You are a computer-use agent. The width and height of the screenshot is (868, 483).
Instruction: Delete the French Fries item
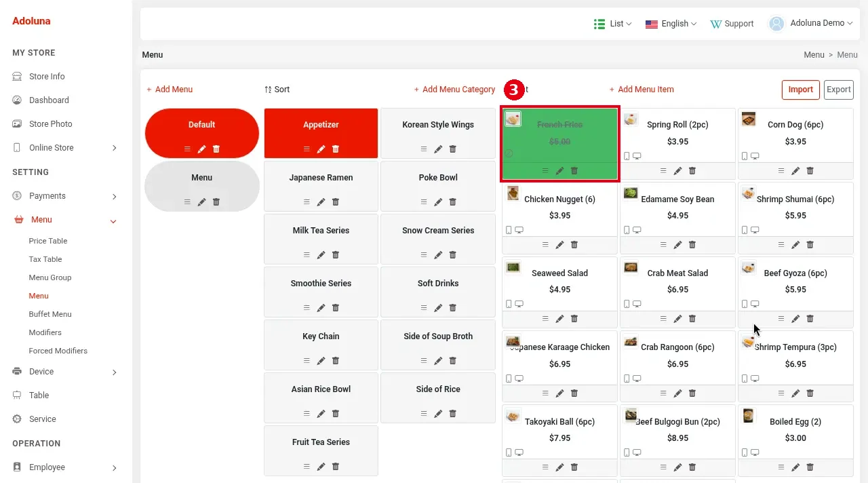(x=574, y=171)
